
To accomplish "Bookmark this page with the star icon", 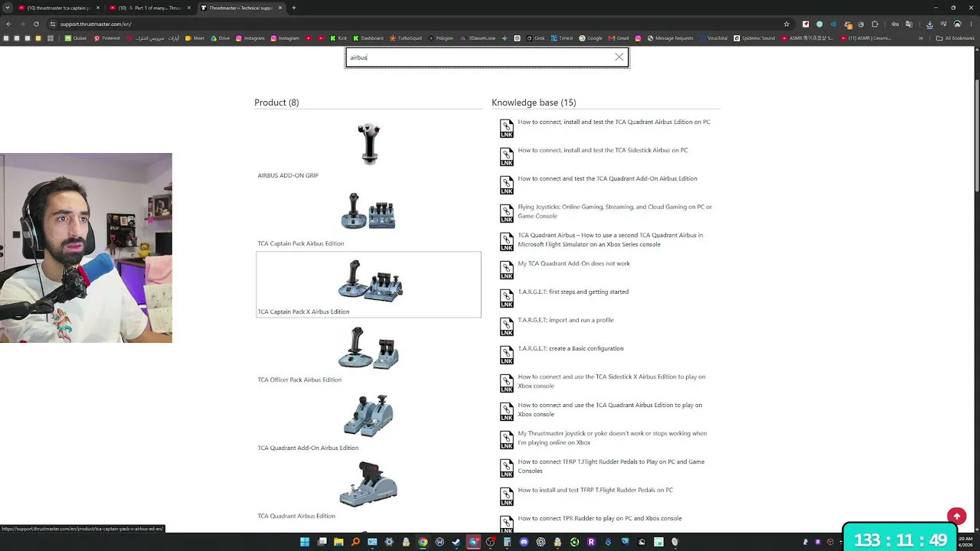I will coord(786,24).
